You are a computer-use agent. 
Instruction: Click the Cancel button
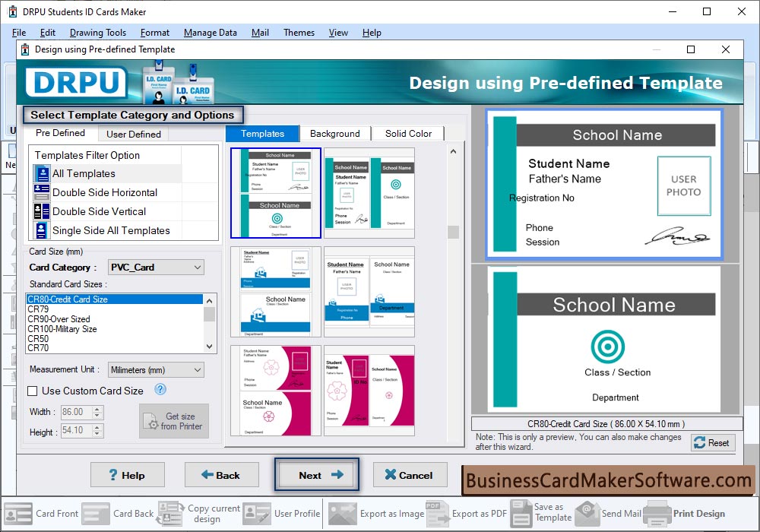pyautogui.click(x=410, y=475)
